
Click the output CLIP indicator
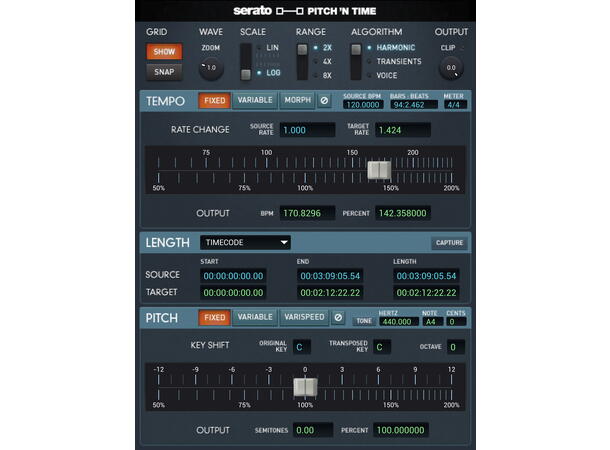(462, 48)
